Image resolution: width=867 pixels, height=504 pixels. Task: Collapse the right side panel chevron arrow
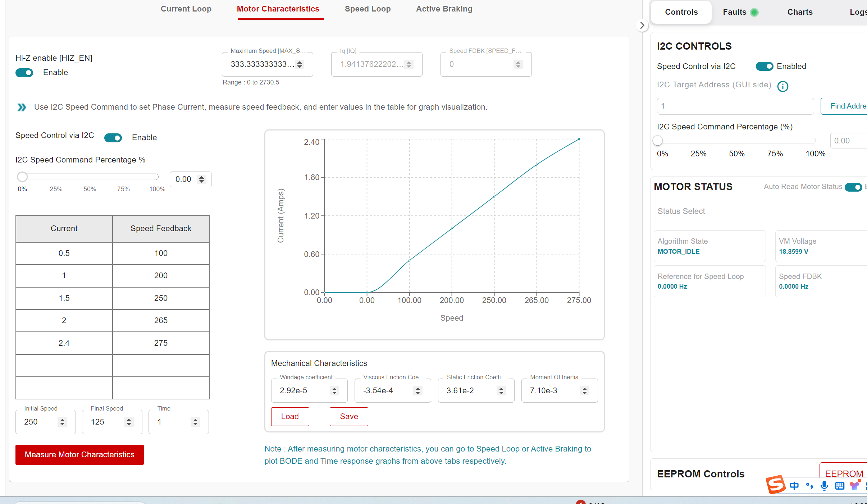click(x=642, y=26)
